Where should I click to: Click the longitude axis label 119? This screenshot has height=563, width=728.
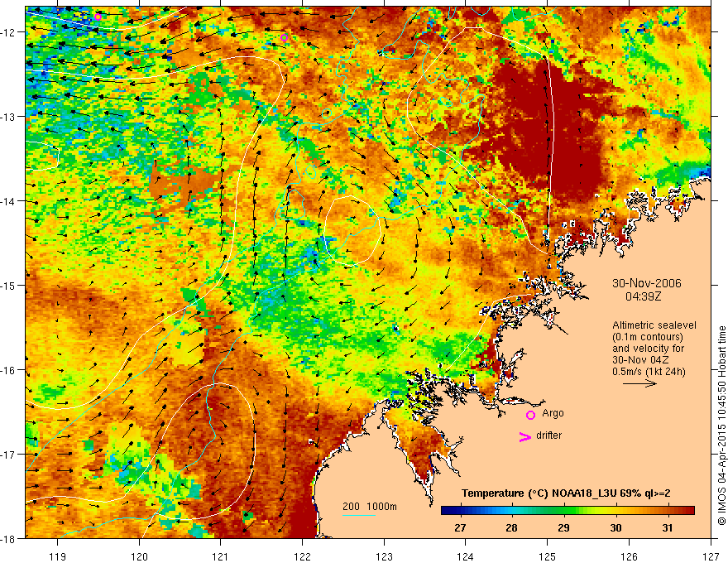click(58, 556)
